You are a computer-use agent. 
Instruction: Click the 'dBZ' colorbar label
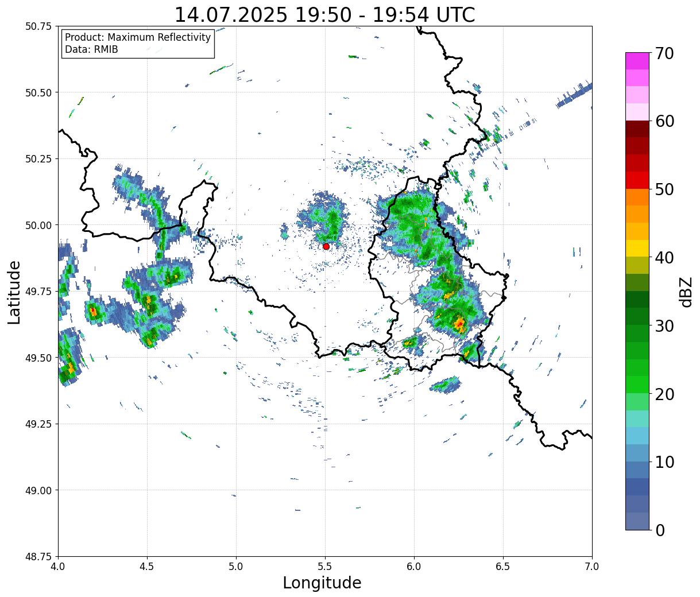pos(686,291)
